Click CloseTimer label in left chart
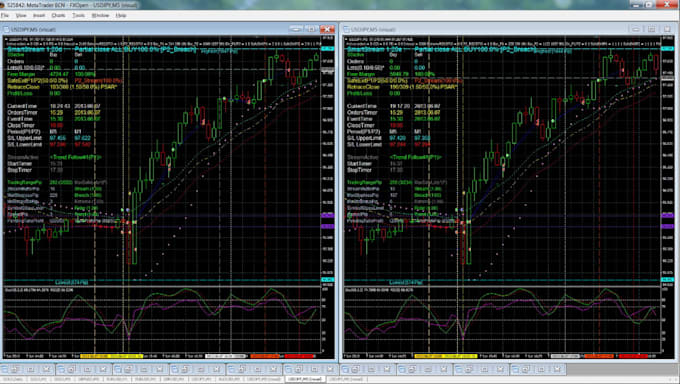Viewport: 680px width, 384px height. coord(21,125)
